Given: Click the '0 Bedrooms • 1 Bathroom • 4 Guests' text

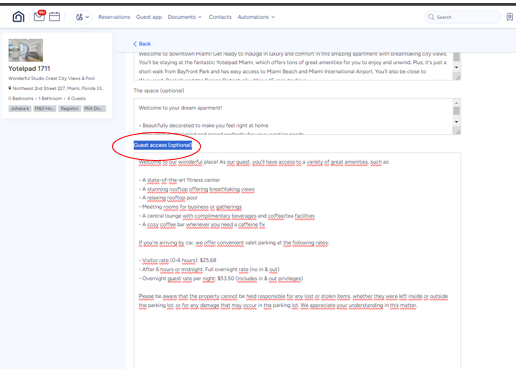Looking at the screenshot, I should [x=47, y=98].
